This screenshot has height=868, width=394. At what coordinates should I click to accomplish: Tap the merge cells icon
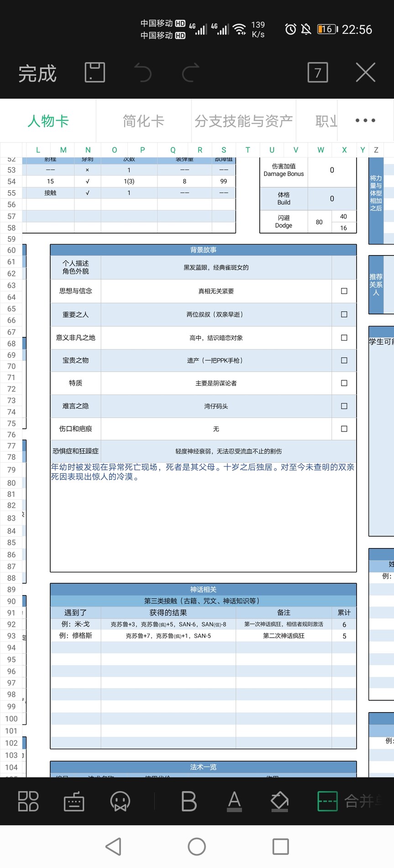click(328, 801)
